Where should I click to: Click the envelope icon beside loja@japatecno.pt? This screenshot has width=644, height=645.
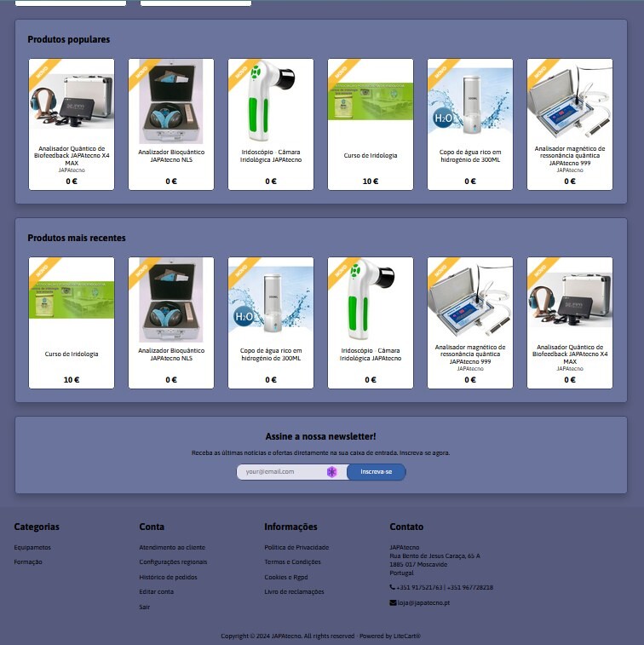pos(393,602)
